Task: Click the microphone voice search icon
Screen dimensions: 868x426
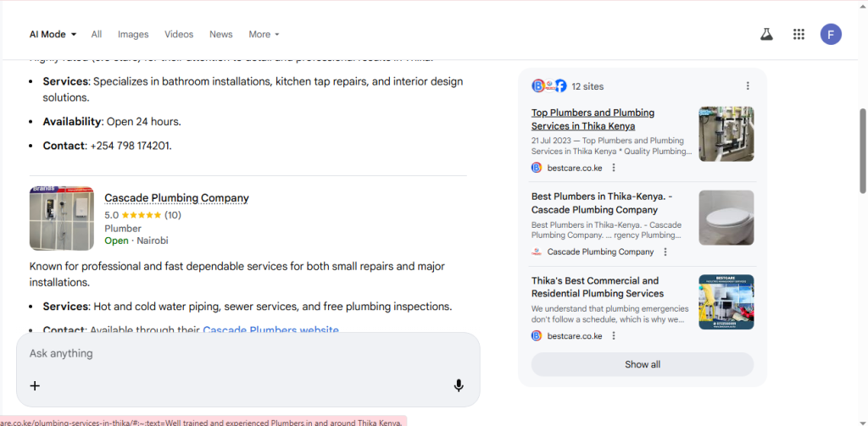Action: pyautogui.click(x=459, y=385)
